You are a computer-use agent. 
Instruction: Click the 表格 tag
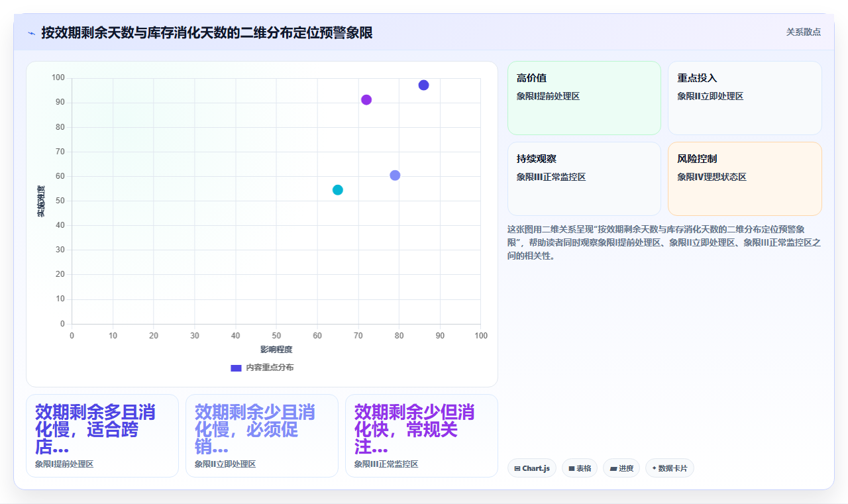coord(580,468)
